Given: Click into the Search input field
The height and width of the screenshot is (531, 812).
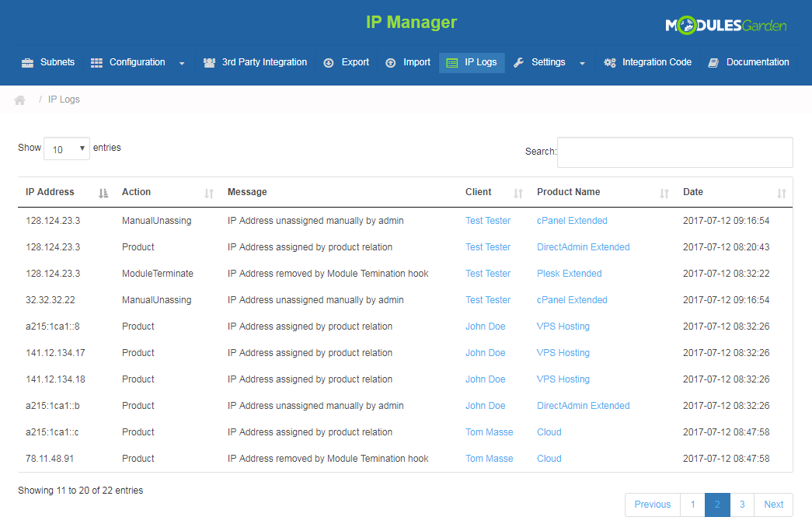Looking at the screenshot, I should click(674, 152).
